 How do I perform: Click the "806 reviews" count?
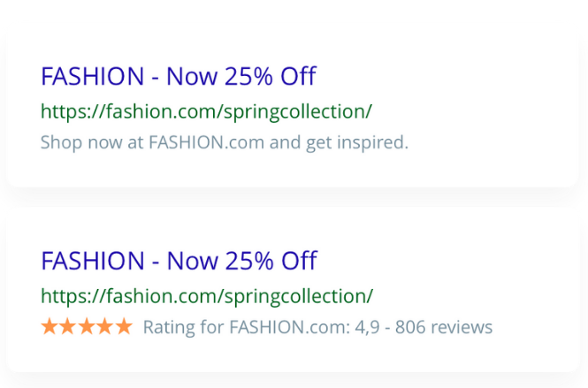444,327
